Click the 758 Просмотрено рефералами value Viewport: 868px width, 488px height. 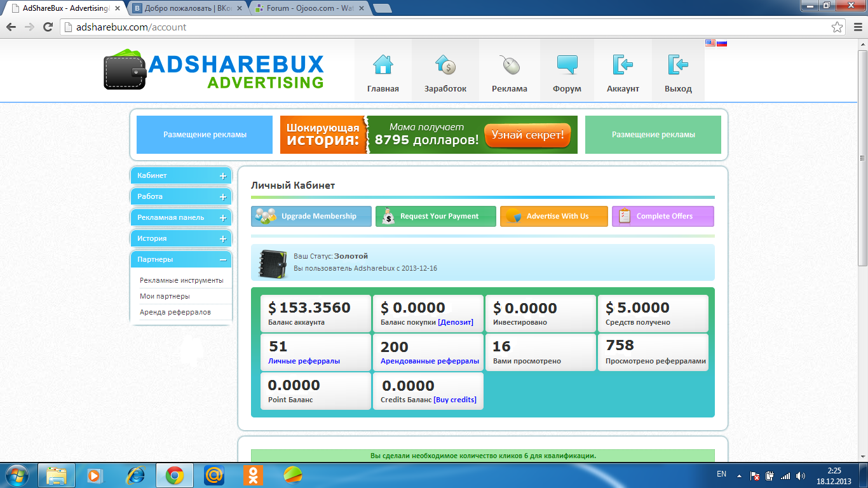(620, 345)
